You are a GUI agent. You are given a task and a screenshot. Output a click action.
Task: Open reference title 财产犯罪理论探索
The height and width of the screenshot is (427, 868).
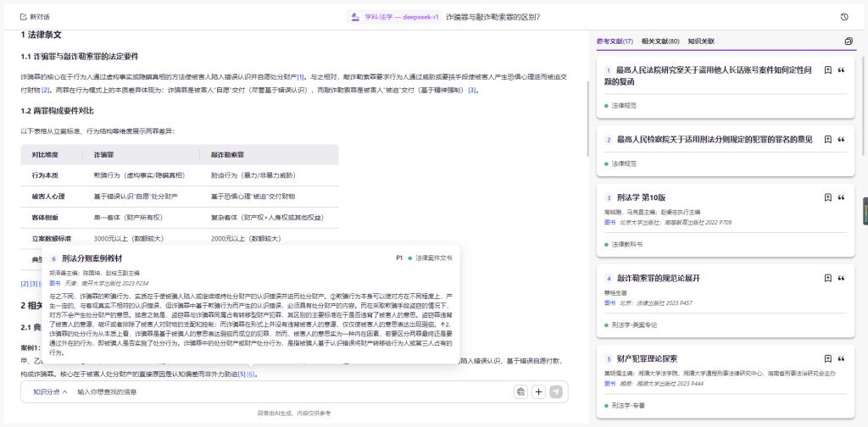pyautogui.click(x=647, y=358)
